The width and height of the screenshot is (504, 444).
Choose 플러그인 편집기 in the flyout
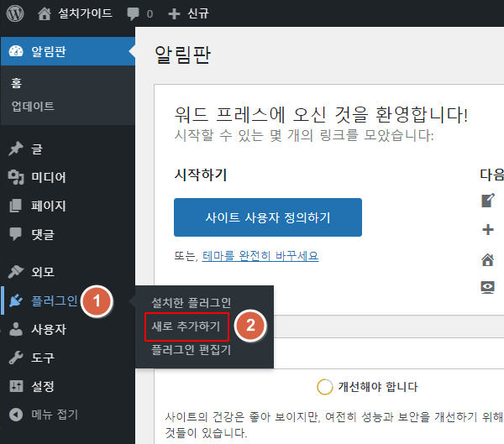tap(192, 349)
